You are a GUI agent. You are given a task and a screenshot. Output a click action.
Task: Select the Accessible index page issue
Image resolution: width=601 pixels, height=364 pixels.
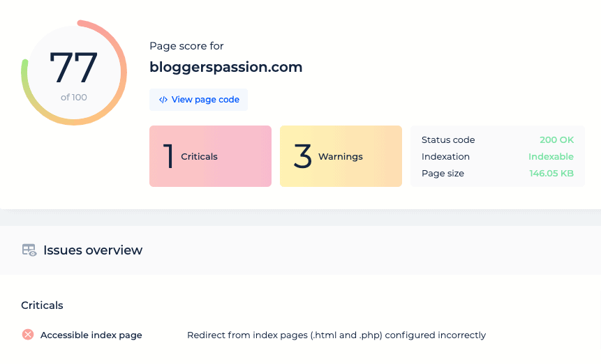91,335
